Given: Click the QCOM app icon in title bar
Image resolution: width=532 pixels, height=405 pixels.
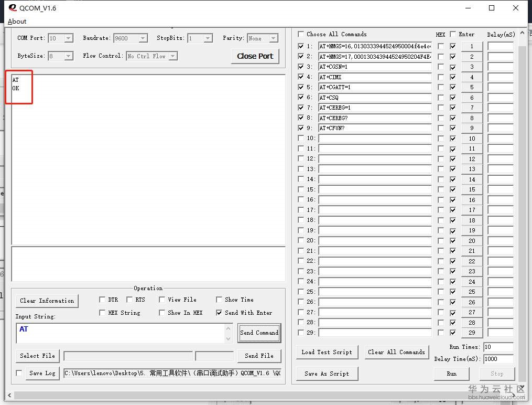Looking at the screenshot, I should click(13, 7).
